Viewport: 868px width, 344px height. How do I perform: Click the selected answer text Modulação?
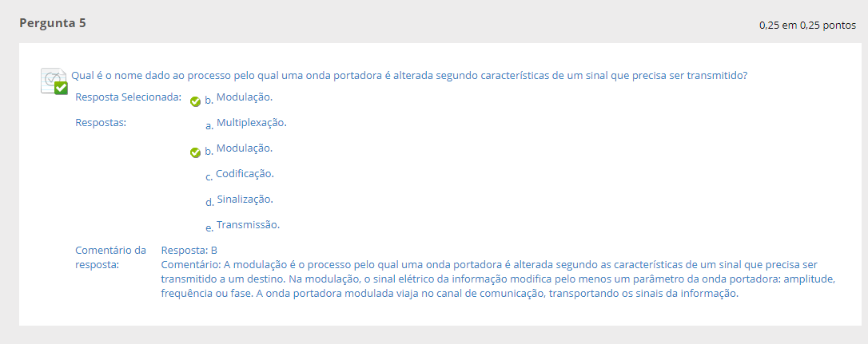point(244,97)
